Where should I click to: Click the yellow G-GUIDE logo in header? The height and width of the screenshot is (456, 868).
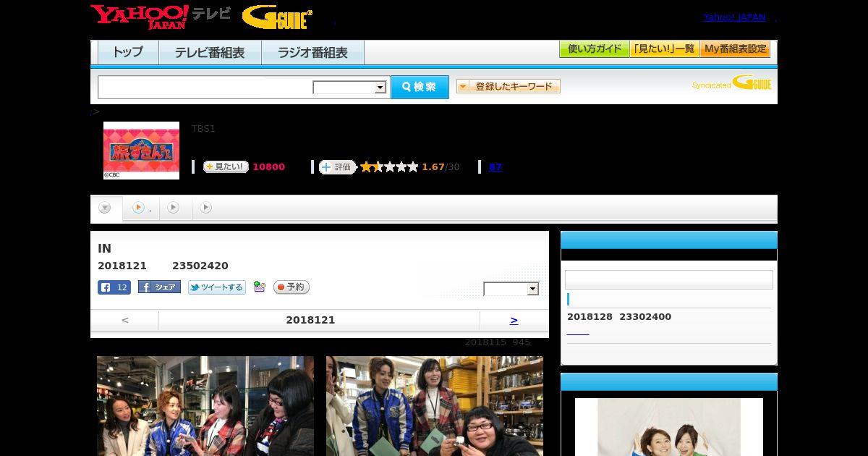click(x=277, y=17)
